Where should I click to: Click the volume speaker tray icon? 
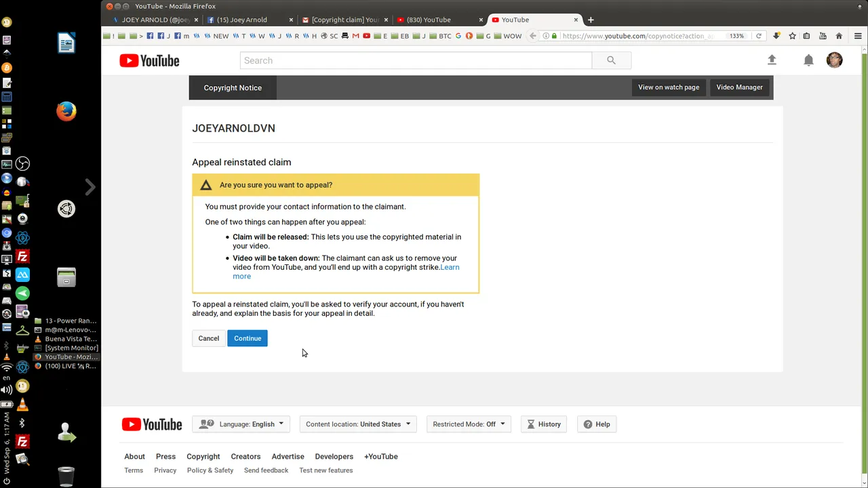6,390
